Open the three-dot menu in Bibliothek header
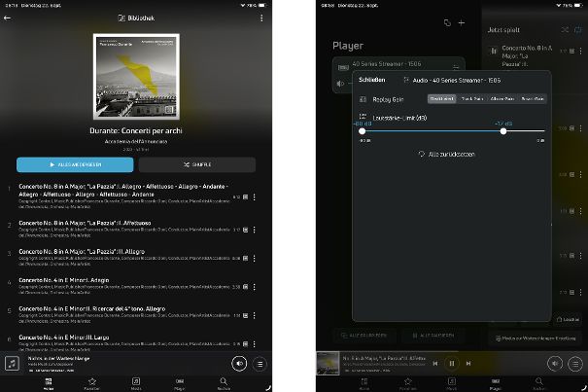Viewport: 588px width, 392px height. tap(261, 18)
